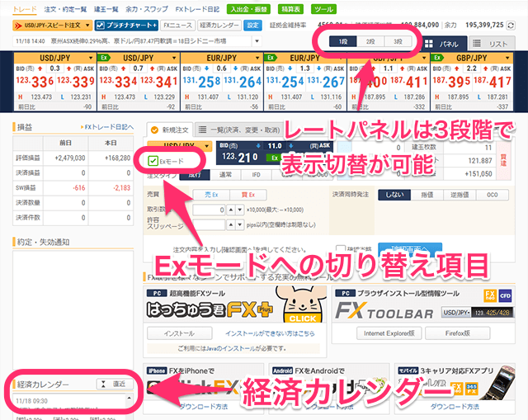Screen dimensions: 528x420
Task: Click the red arrows icon on the スピード注文 button
Action: point(18,26)
